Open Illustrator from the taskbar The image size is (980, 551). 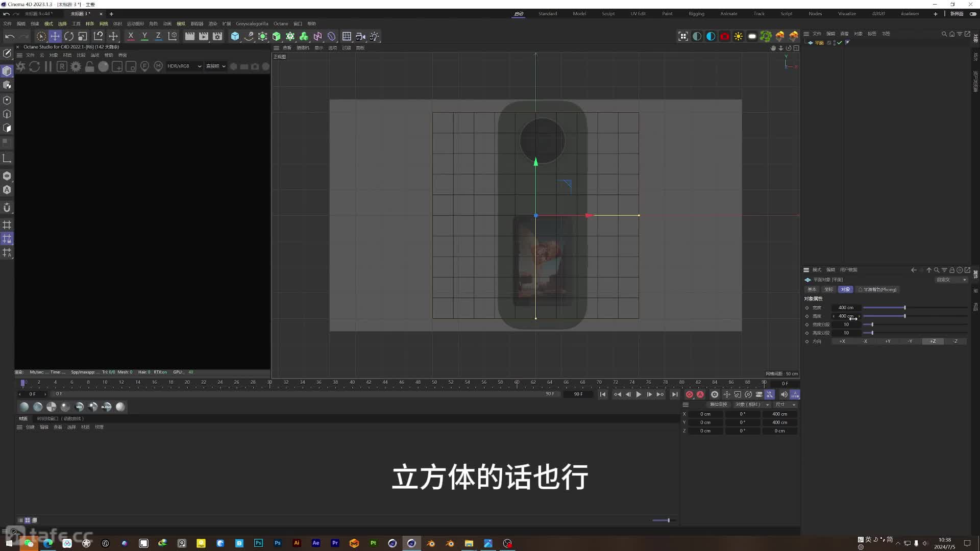297,543
